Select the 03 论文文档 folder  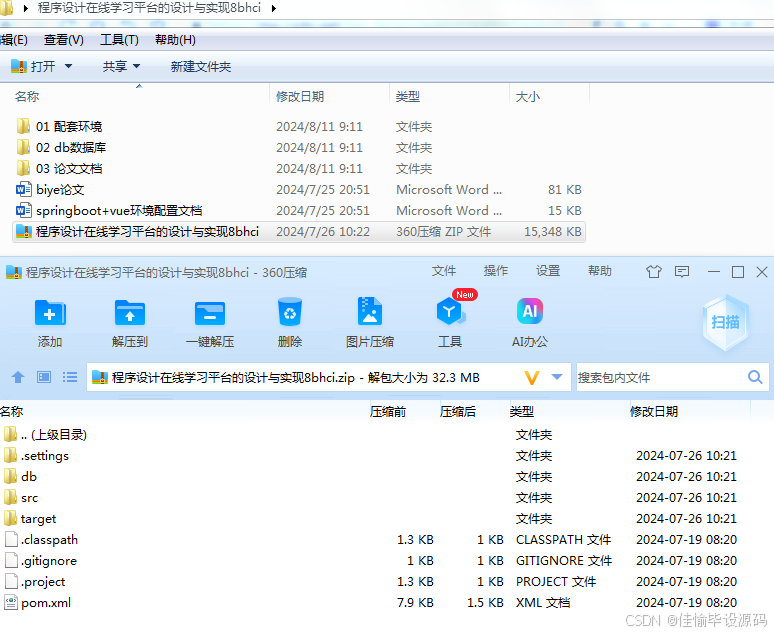[x=59, y=168]
